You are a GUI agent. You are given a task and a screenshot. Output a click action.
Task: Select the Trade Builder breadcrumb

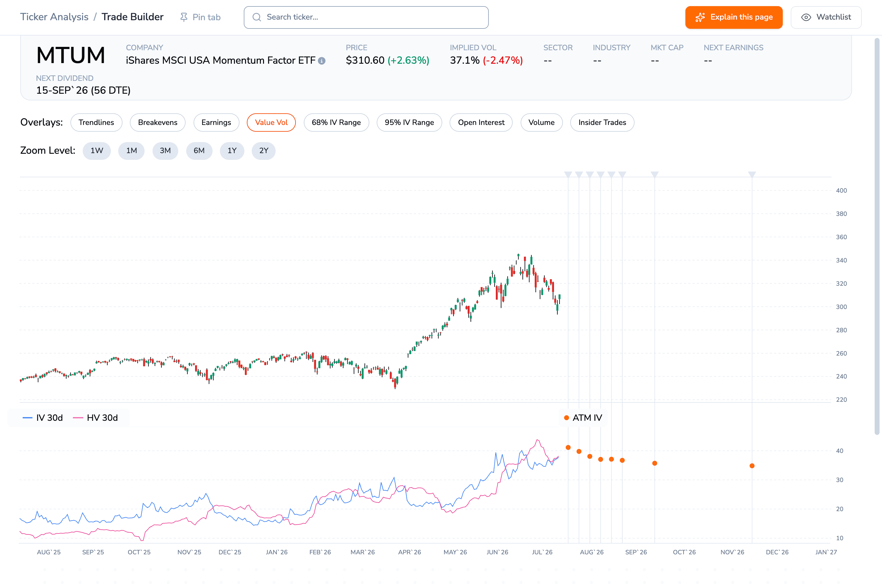click(x=132, y=17)
